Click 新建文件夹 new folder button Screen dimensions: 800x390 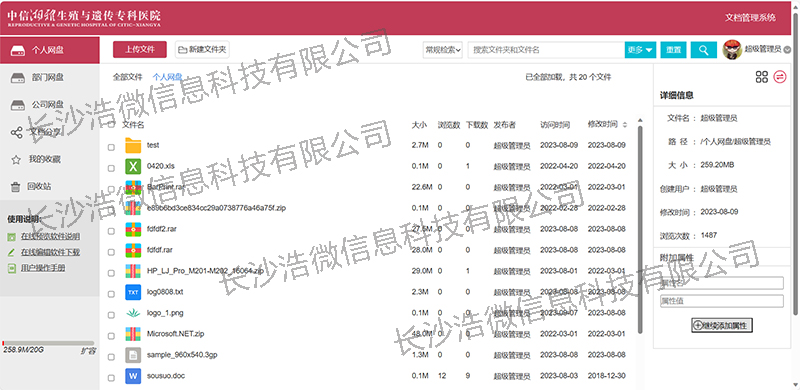pos(203,50)
